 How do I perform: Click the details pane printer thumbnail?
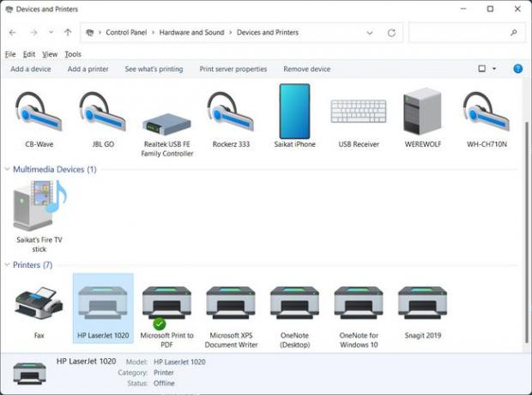point(29,374)
